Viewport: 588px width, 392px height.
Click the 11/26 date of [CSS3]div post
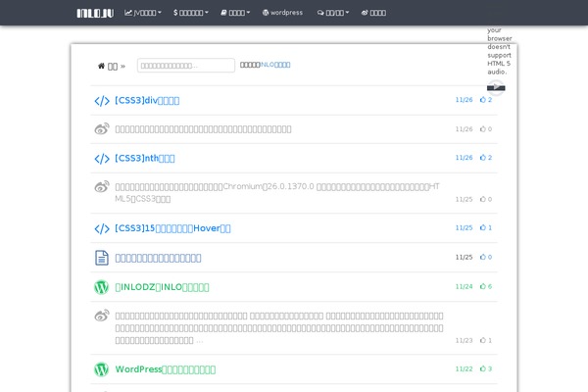(464, 100)
